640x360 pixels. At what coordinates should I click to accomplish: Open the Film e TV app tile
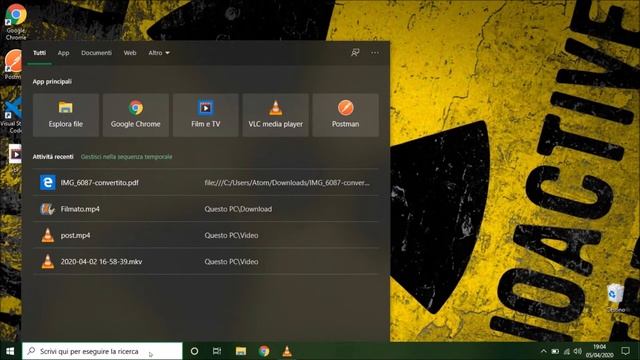pyautogui.click(x=205, y=115)
